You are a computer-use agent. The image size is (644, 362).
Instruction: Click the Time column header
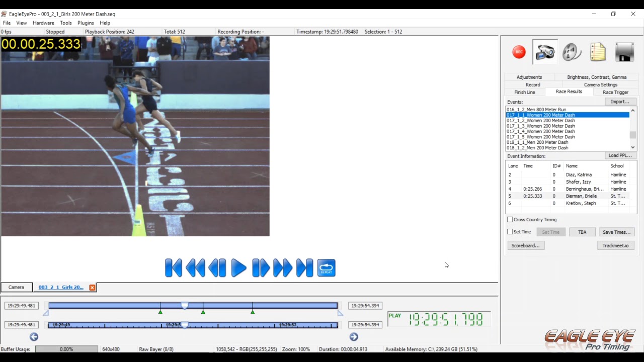click(535, 166)
